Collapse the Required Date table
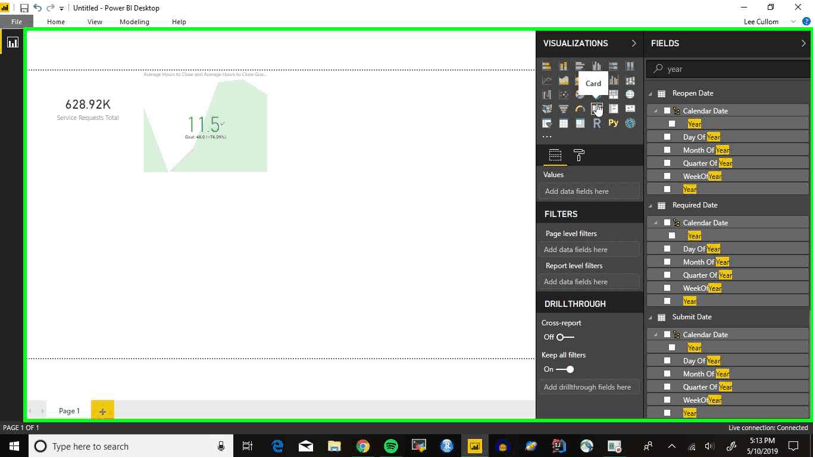 coord(650,205)
